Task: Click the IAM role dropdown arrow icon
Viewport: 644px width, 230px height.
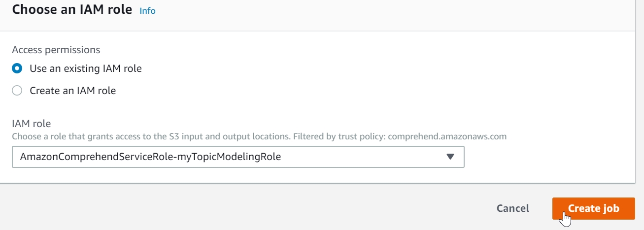Action: (449, 157)
